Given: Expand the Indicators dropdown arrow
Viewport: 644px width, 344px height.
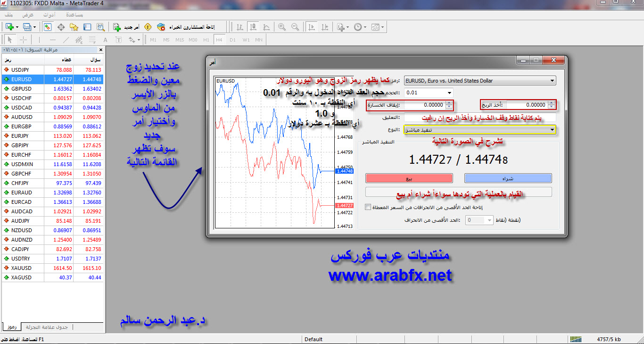Looking at the screenshot, I should [347, 27].
